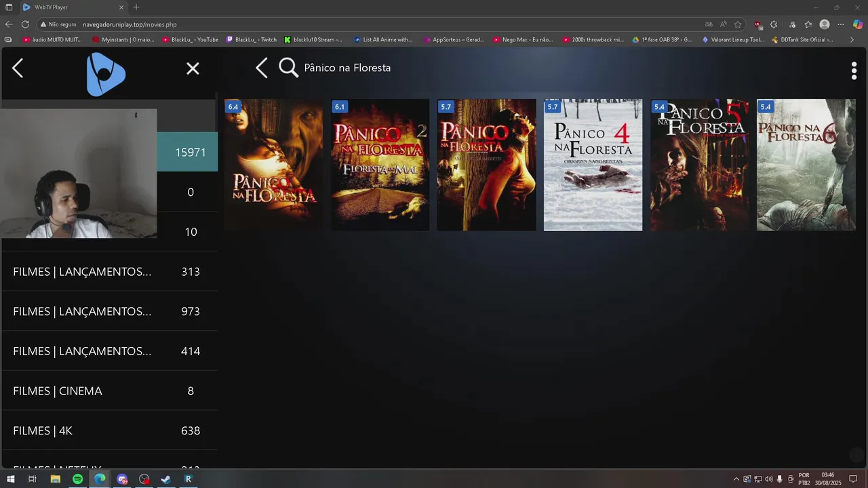Open the three-dot options menu
Viewport: 868px width, 488px height.
854,70
